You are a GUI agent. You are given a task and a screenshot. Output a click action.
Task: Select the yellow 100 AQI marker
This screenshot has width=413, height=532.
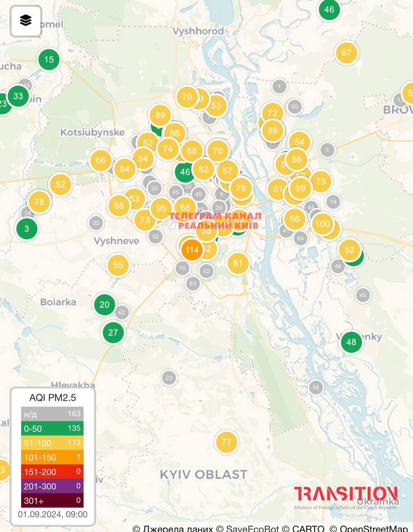[322, 224]
